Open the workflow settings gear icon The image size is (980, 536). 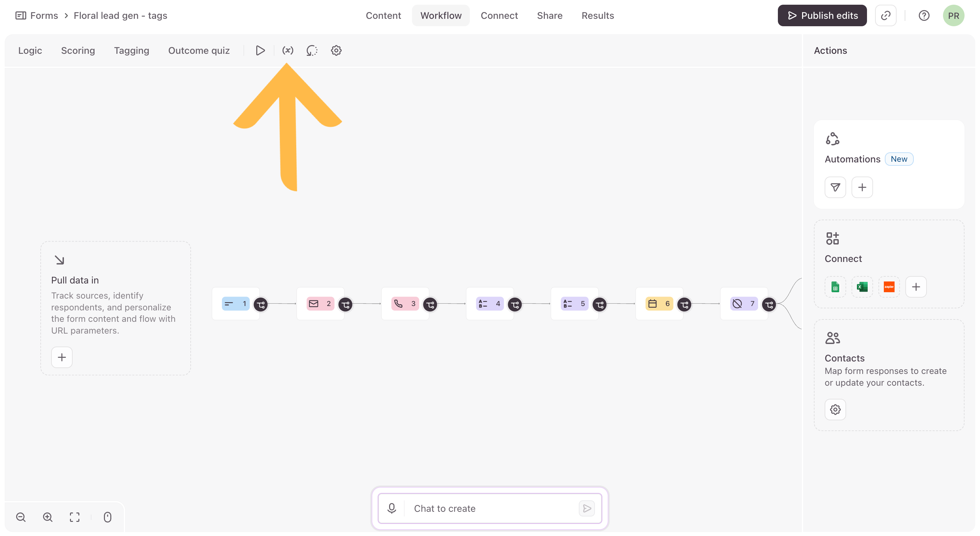click(x=336, y=50)
